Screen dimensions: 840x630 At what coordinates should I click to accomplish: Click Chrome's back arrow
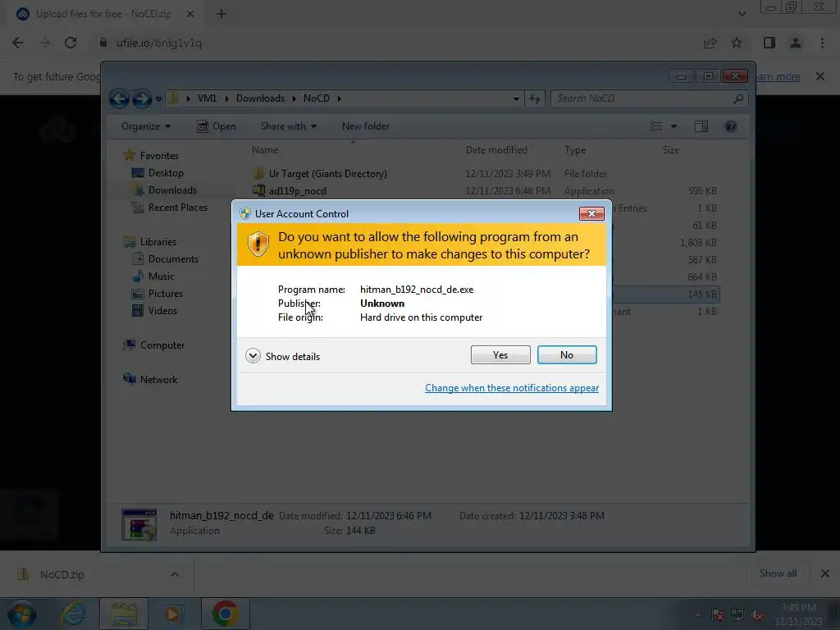click(x=18, y=43)
